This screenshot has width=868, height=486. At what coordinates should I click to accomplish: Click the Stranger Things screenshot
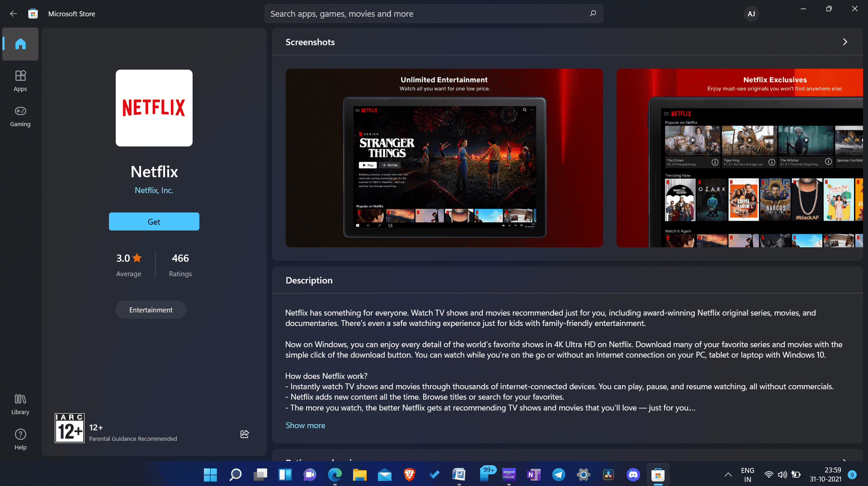click(444, 158)
